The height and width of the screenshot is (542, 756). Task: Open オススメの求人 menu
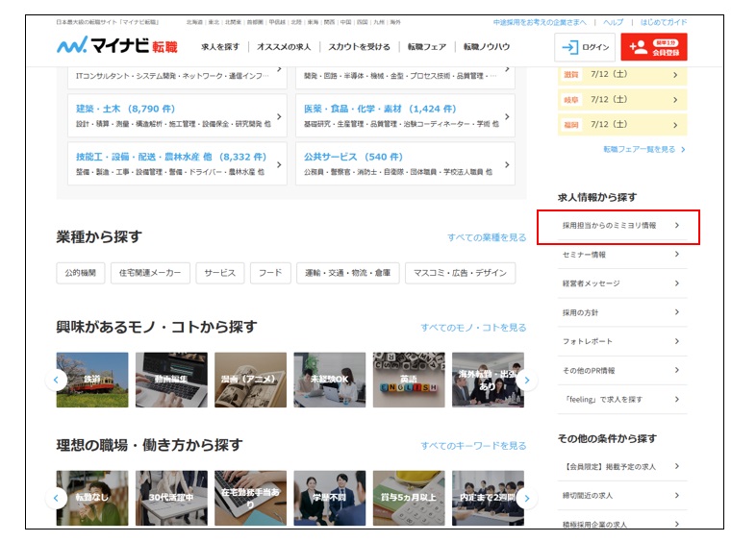[x=284, y=47]
